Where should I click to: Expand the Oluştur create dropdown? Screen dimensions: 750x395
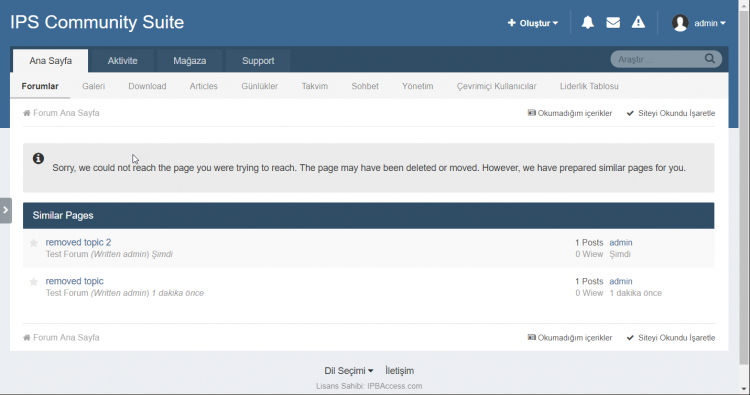(x=532, y=23)
